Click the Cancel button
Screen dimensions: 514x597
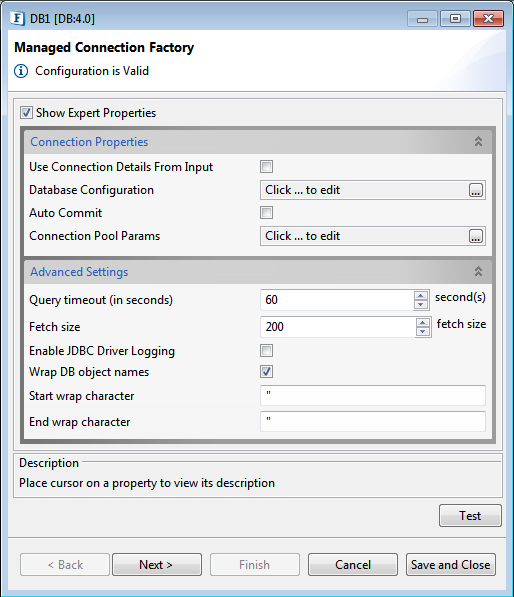tap(353, 565)
